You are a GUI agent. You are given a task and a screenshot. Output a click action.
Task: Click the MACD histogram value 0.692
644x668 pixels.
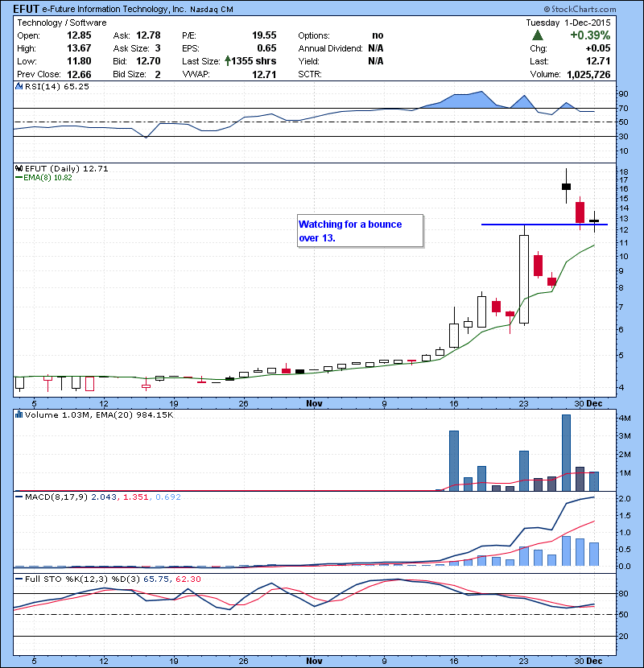pos(168,497)
